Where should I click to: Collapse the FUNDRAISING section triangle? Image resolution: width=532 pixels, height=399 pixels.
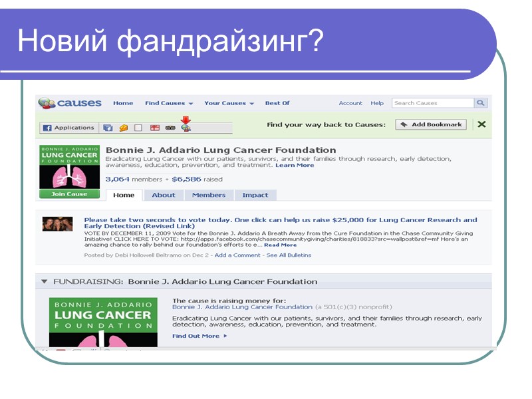tap(44, 281)
